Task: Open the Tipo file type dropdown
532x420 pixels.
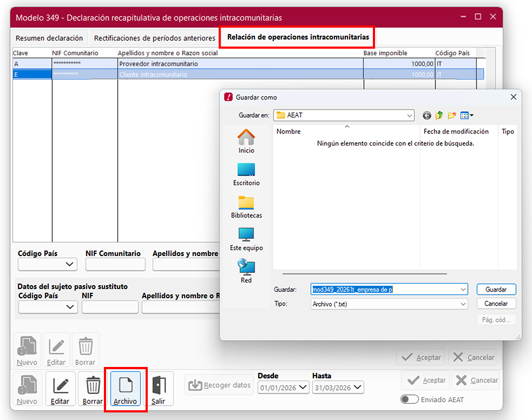Action: pyautogui.click(x=463, y=304)
